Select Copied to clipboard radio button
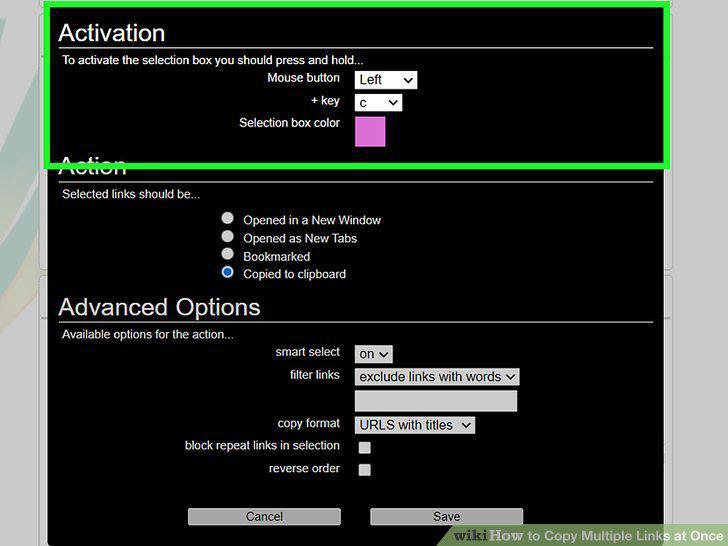The image size is (728, 546). [x=228, y=272]
